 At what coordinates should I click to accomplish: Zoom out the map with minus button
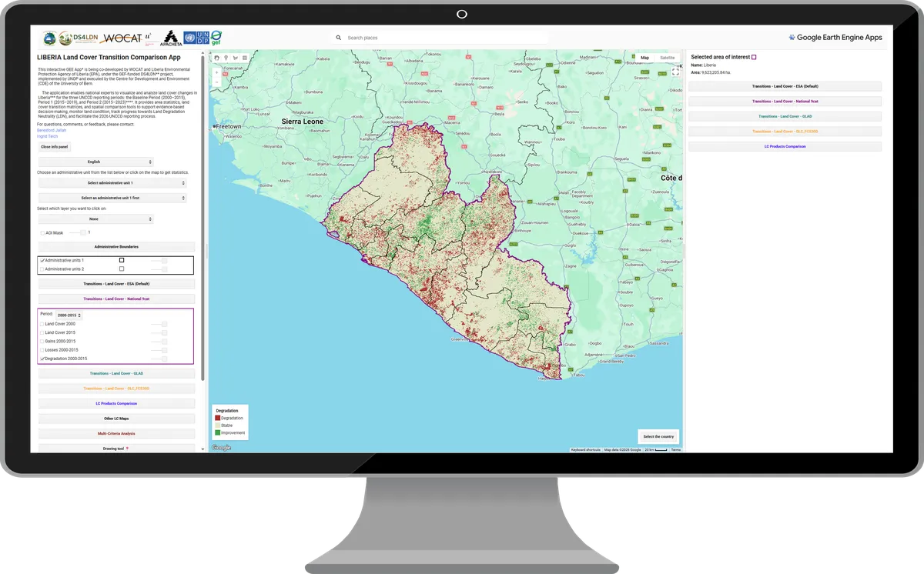click(x=217, y=81)
